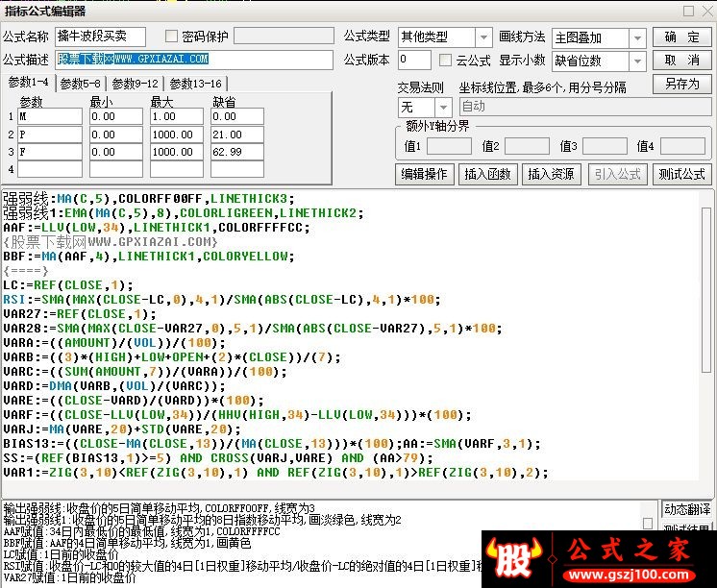This screenshot has height=588, width=717.
Task: Click parameter 1 name field M
Action: click(x=50, y=116)
